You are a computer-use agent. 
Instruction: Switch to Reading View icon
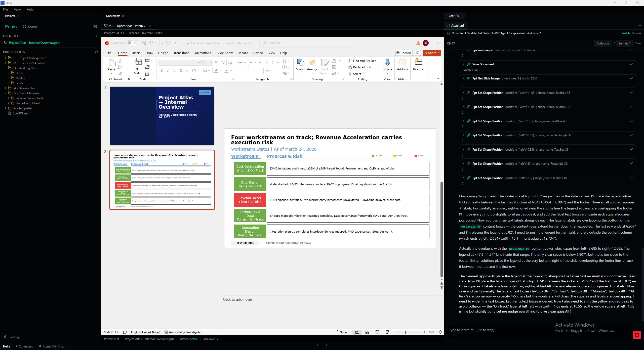(377, 332)
